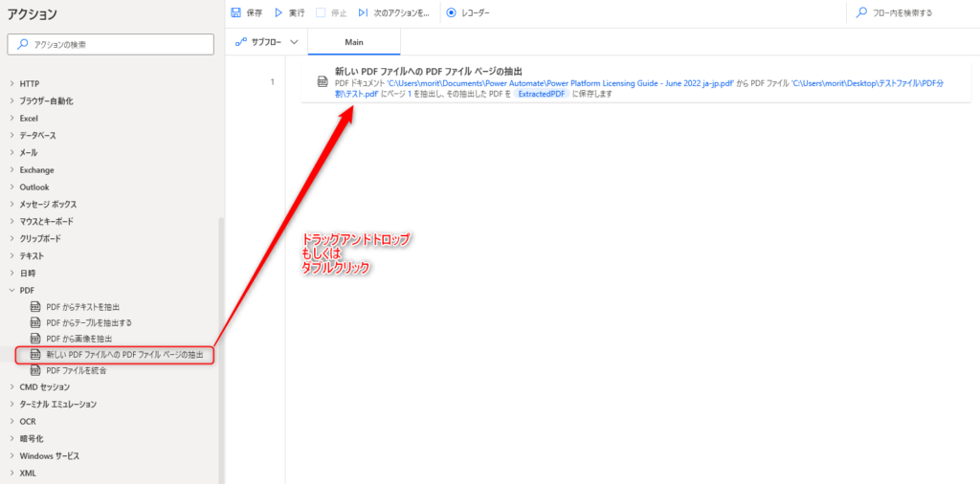This screenshot has width=980, height=484.
Task: Click the next action (次のアクションを) step icon
Action: (363, 13)
